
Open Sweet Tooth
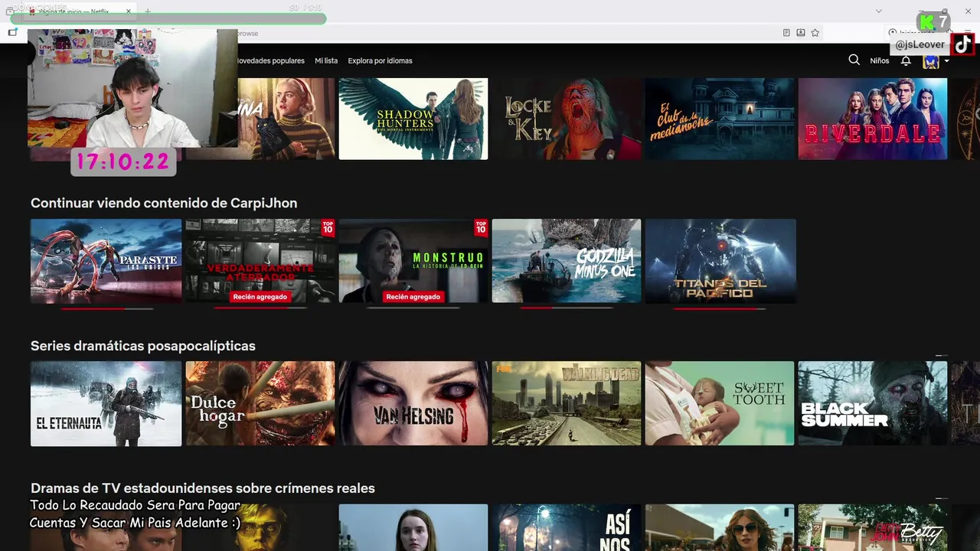[720, 403]
